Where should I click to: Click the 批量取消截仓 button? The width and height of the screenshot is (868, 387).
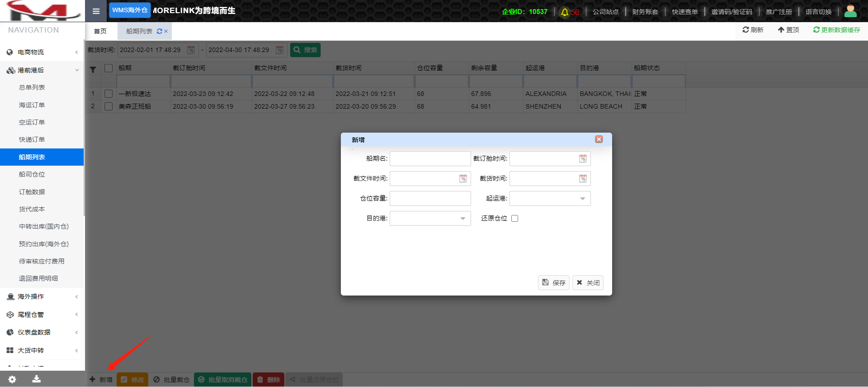tap(223, 379)
